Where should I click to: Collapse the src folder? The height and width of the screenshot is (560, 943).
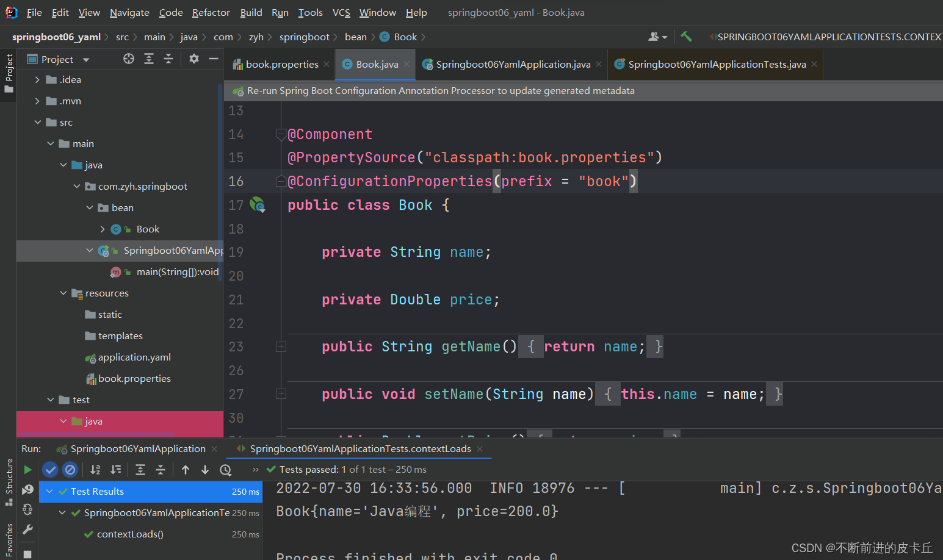(x=38, y=123)
